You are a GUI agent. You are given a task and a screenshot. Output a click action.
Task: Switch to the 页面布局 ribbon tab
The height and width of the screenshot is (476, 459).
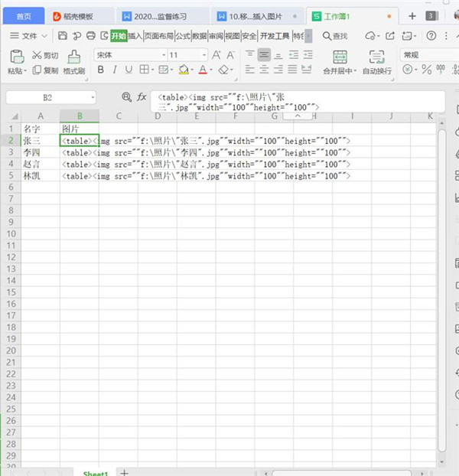[158, 36]
